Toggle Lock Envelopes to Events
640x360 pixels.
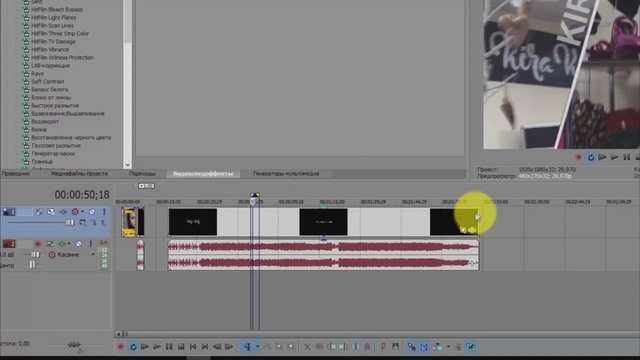tap(458, 347)
